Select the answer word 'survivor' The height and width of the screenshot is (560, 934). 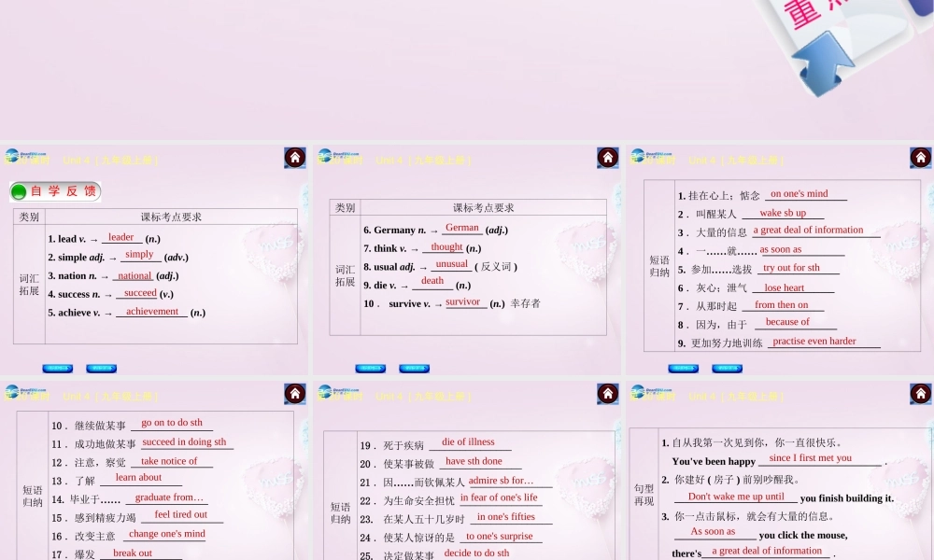pyautogui.click(x=463, y=301)
